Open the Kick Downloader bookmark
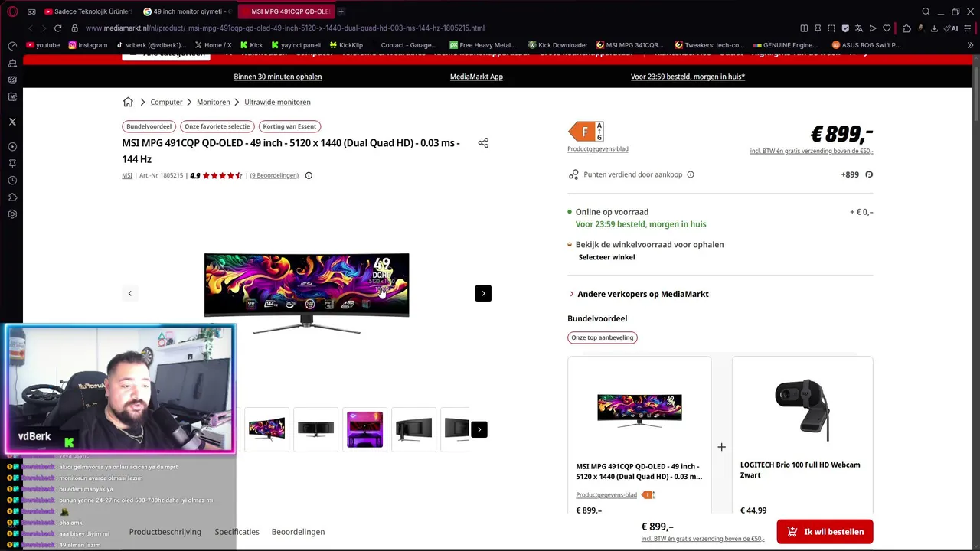The width and height of the screenshot is (980, 551). (x=557, y=45)
